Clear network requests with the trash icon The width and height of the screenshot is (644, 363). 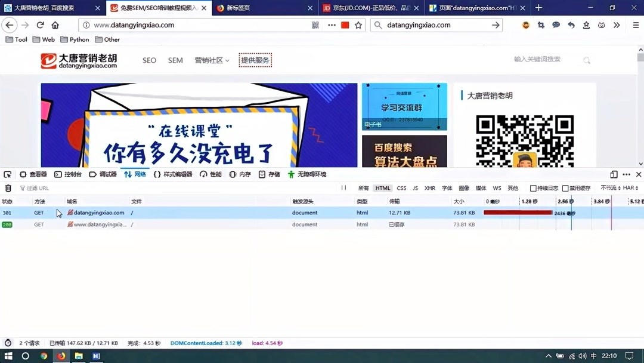point(8,187)
